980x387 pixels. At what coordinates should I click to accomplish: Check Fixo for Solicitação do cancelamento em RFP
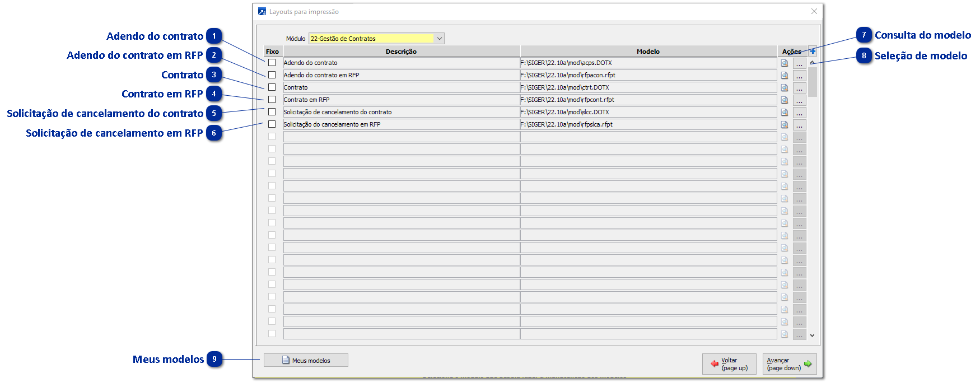272,124
